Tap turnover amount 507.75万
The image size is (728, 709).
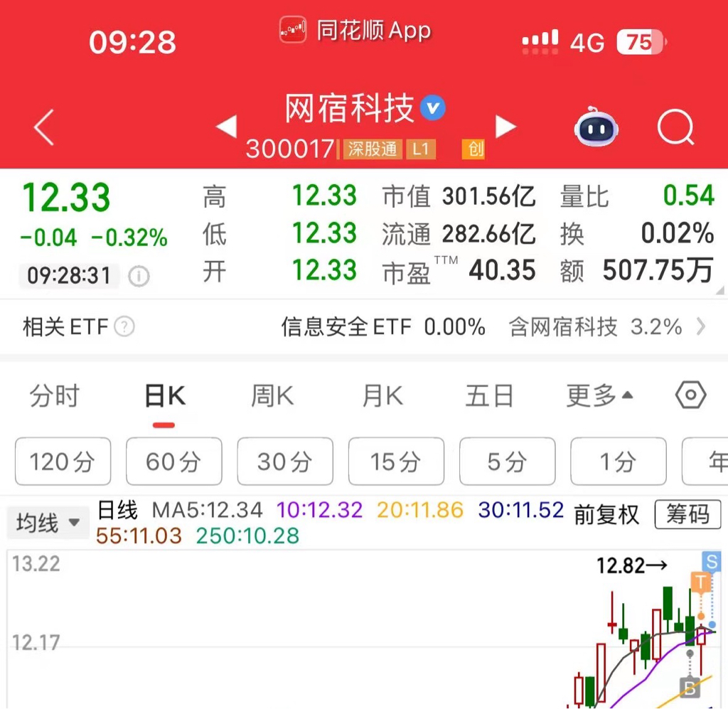click(x=658, y=271)
